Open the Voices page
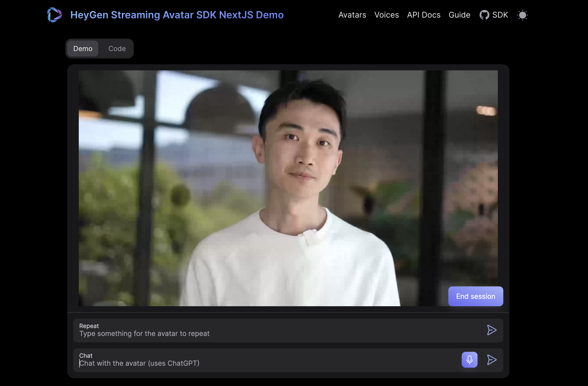This screenshot has height=386, width=588. pyautogui.click(x=386, y=15)
